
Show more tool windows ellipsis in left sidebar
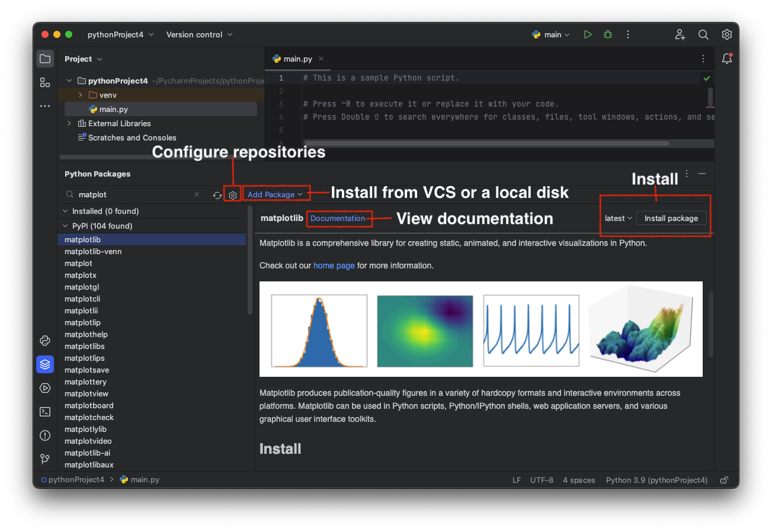coord(45,106)
